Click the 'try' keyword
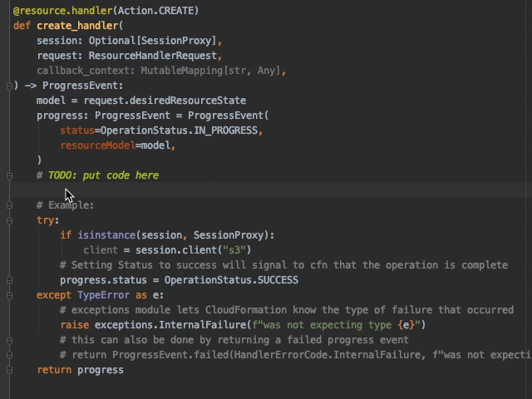532x399 pixels. [x=45, y=220]
